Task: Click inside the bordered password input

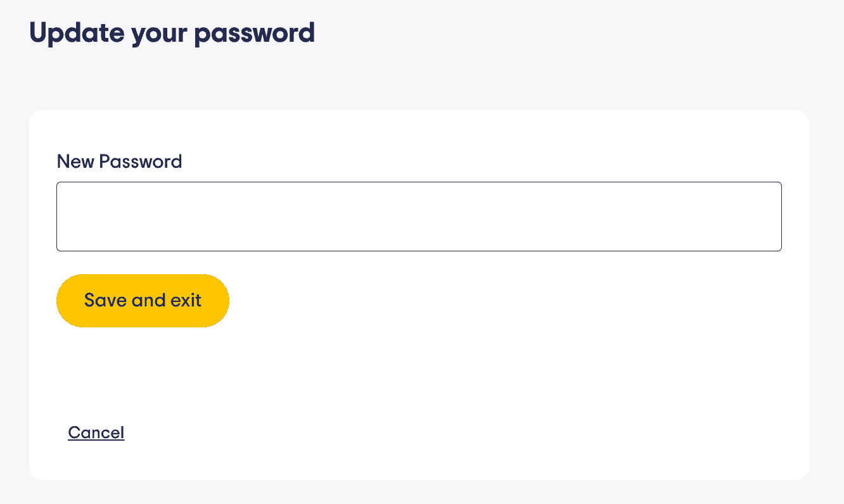Action: [x=419, y=217]
